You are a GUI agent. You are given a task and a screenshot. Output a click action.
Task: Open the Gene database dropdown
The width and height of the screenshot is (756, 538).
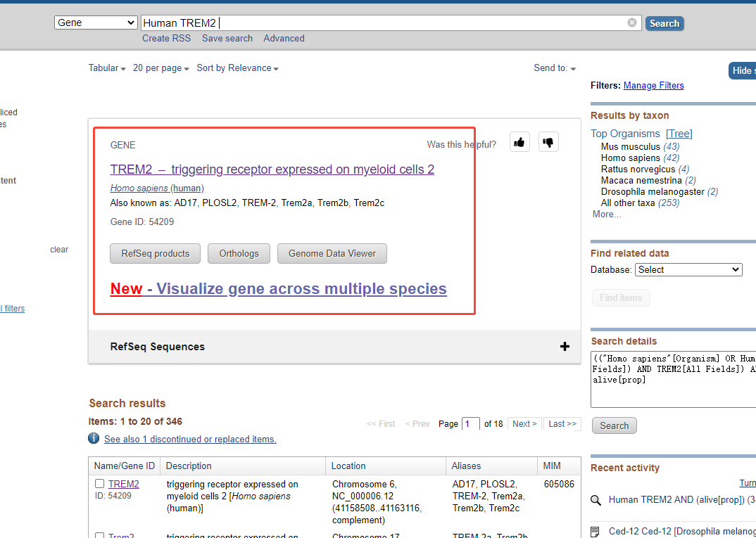[96, 23]
